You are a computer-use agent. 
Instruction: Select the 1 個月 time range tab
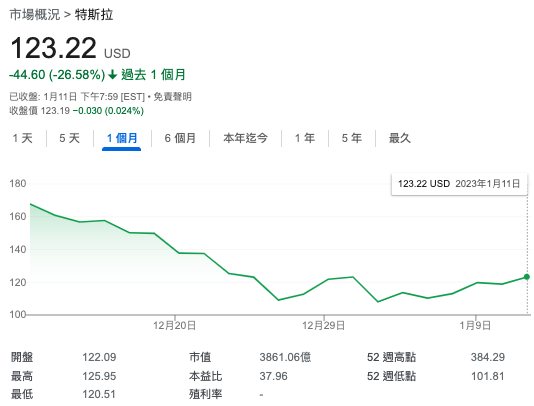pyautogui.click(x=122, y=138)
